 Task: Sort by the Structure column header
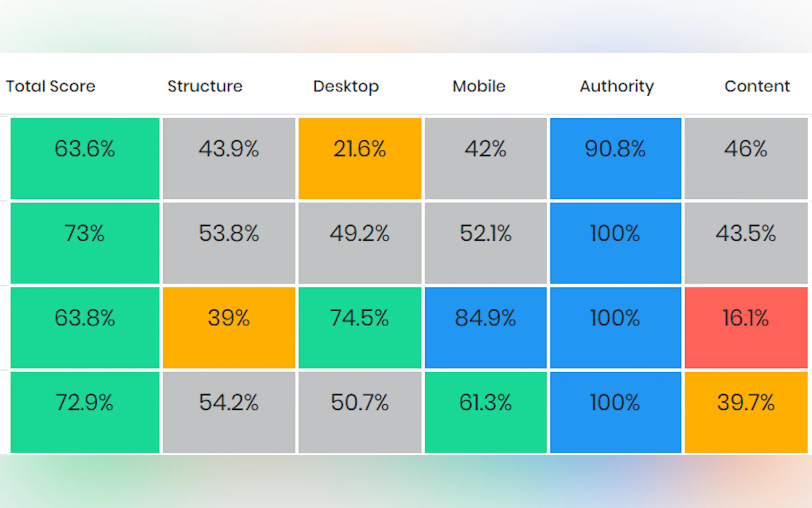click(x=205, y=86)
